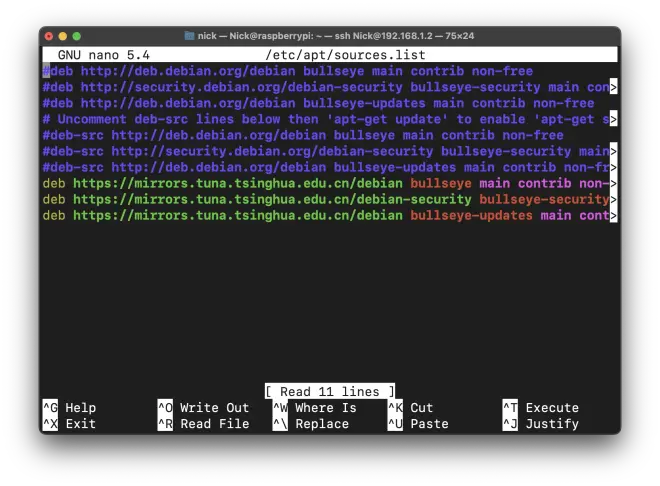The image size is (660, 486).
Task: Click the red 'bullseye-security' word on tsinghua line
Action: pos(544,199)
